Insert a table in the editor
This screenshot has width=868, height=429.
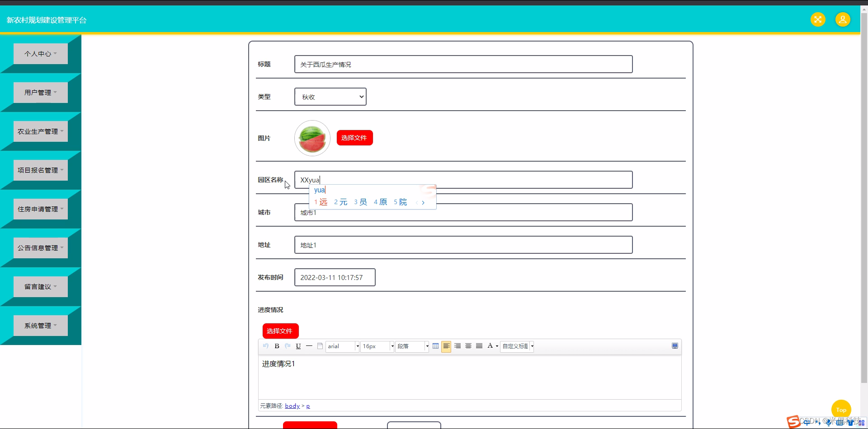[435, 346]
